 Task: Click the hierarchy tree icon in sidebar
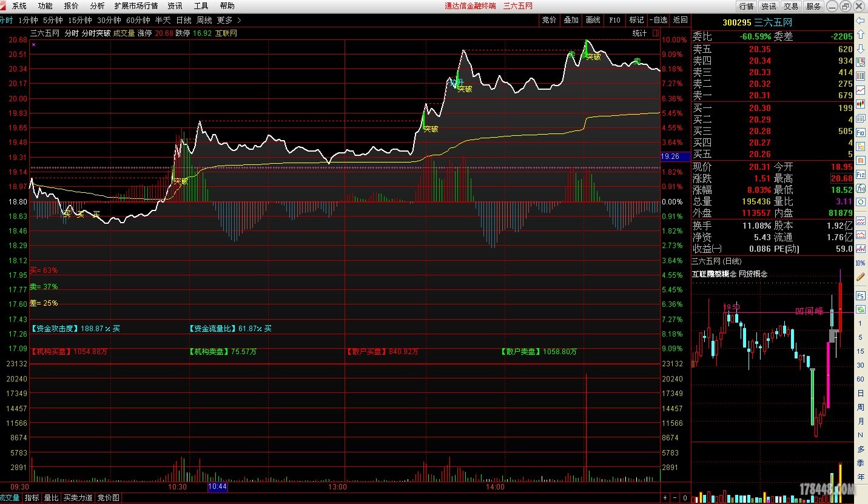pyautogui.click(x=860, y=147)
